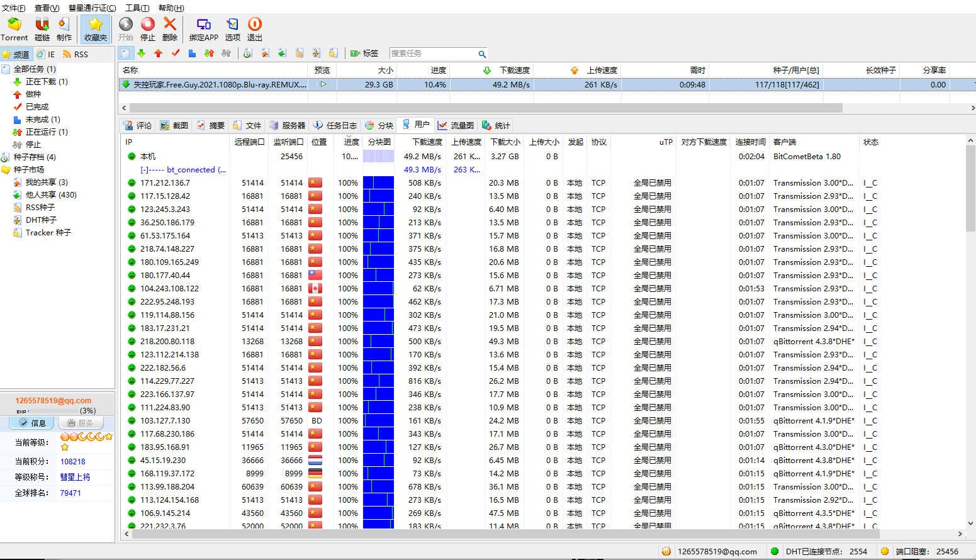Open the 工具(T) menu

tap(137, 8)
